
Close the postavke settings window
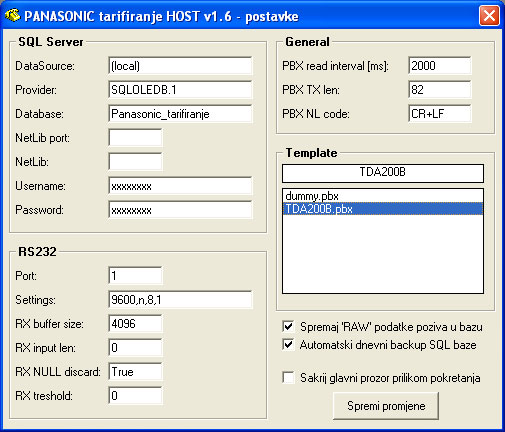(x=489, y=16)
